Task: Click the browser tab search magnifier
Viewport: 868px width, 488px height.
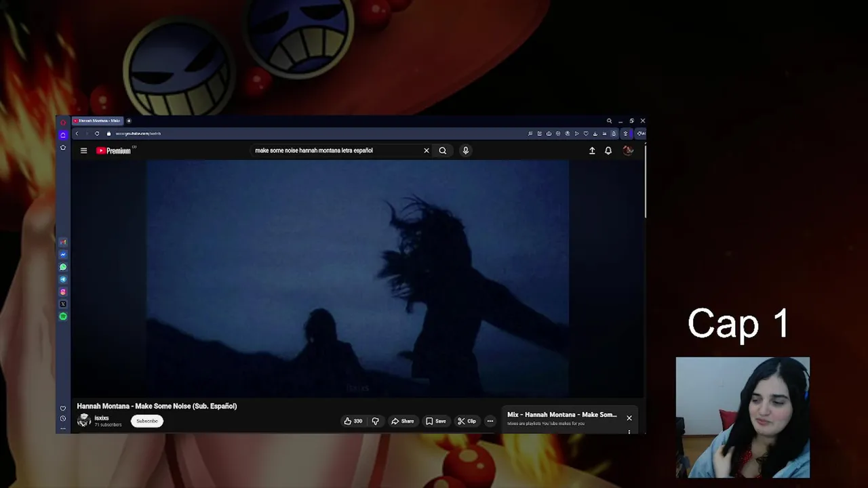Action: [x=609, y=121]
